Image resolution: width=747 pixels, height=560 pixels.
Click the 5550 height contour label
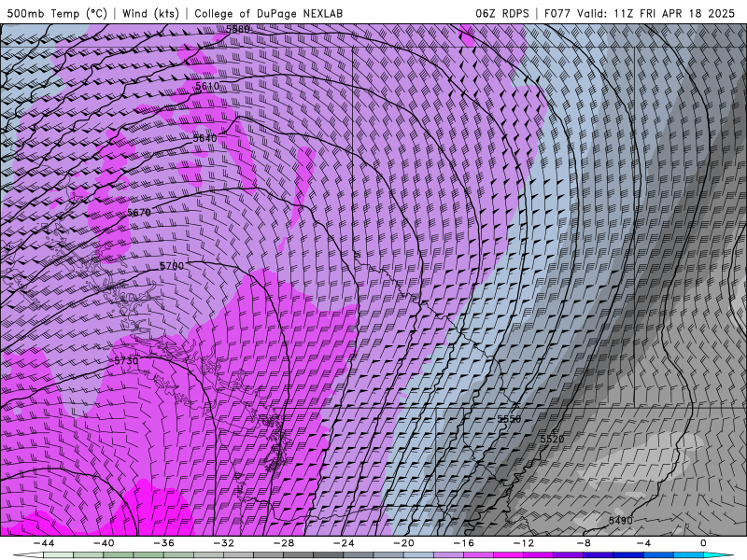[x=509, y=418]
